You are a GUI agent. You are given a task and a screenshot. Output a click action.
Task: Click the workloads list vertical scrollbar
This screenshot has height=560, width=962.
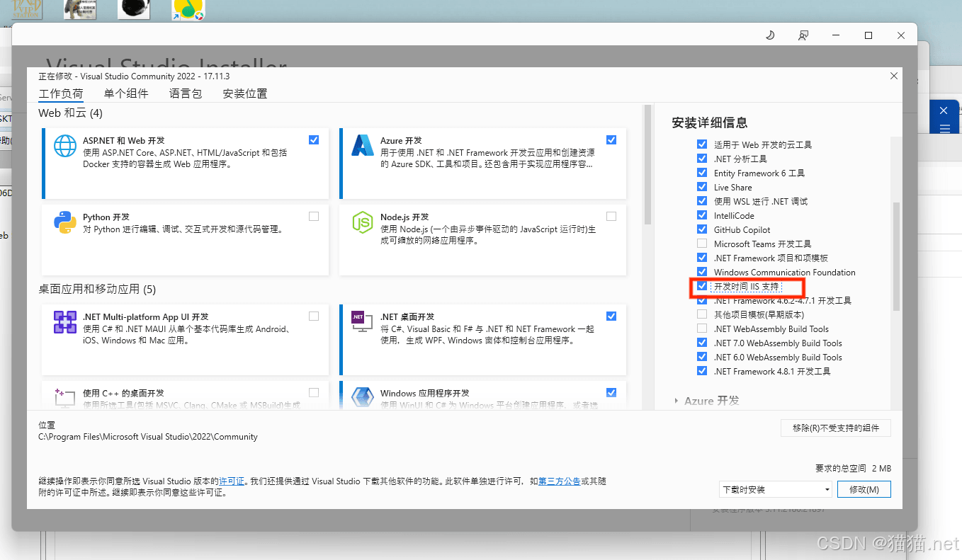coord(647,165)
